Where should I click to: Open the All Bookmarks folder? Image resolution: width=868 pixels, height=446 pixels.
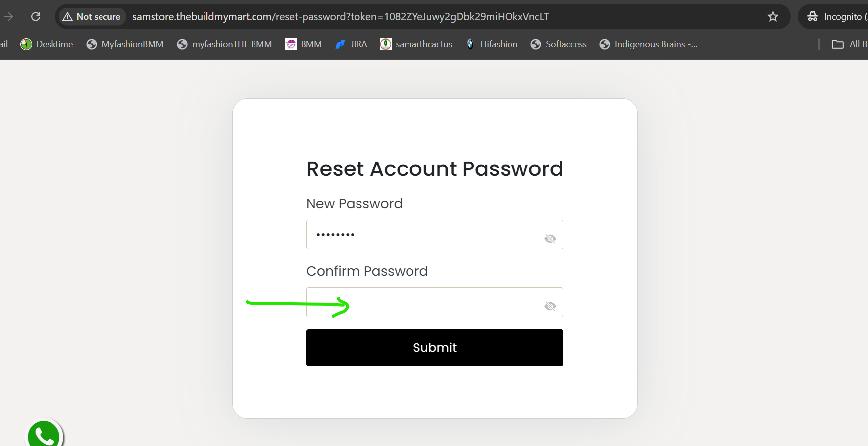click(x=849, y=44)
